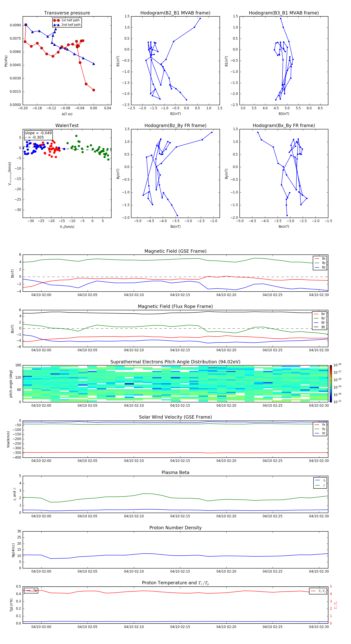Select the Bz legend entry in GSE magnetic field plot
Viewport: 351px width, 644px height.
(320, 267)
